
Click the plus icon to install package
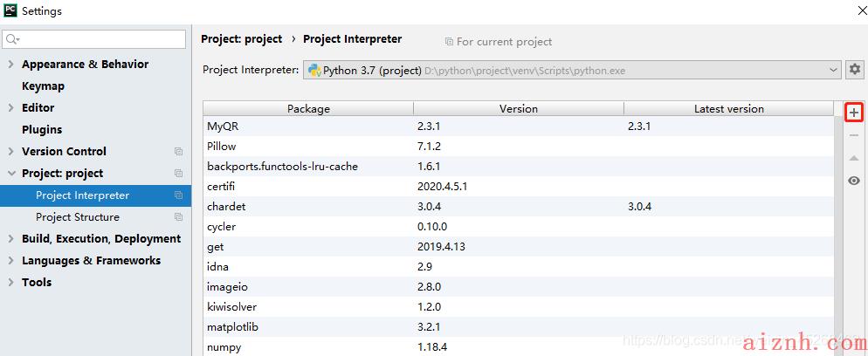click(x=854, y=113)
